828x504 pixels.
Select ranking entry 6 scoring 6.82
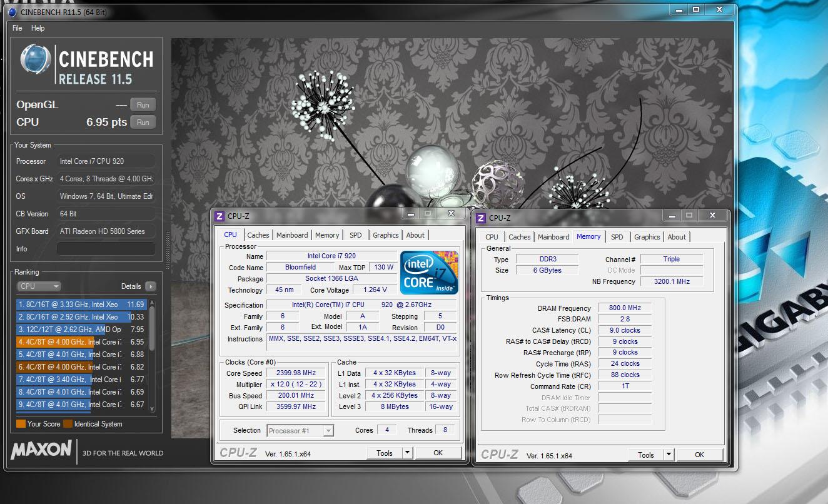(81, 367)
